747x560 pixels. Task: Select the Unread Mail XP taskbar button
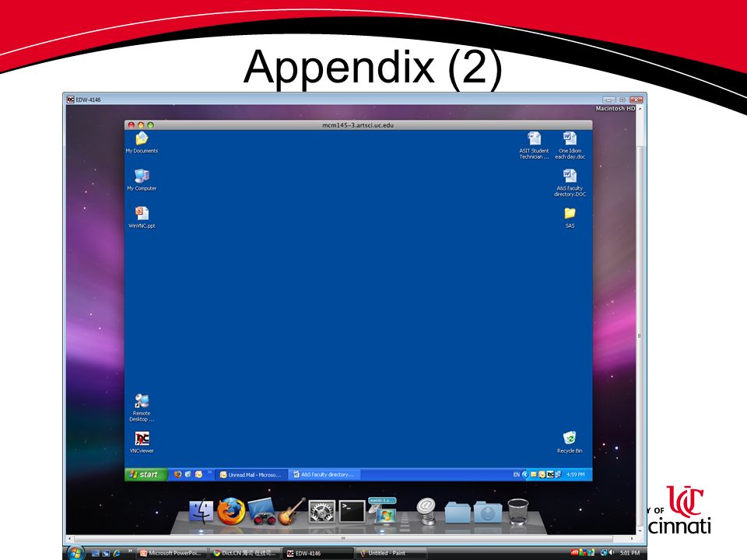[251, 474]
